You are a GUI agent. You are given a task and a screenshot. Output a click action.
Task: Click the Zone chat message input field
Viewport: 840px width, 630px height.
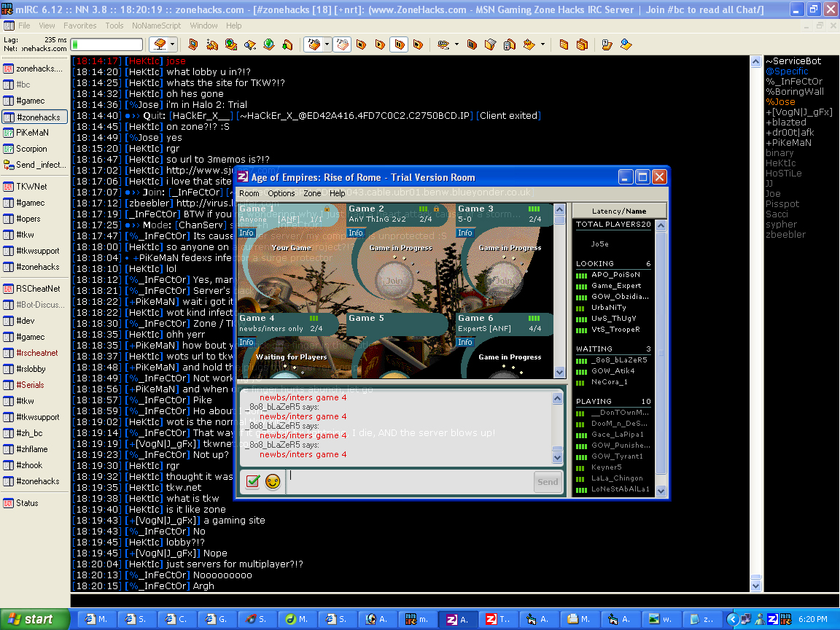coord(409,481)
